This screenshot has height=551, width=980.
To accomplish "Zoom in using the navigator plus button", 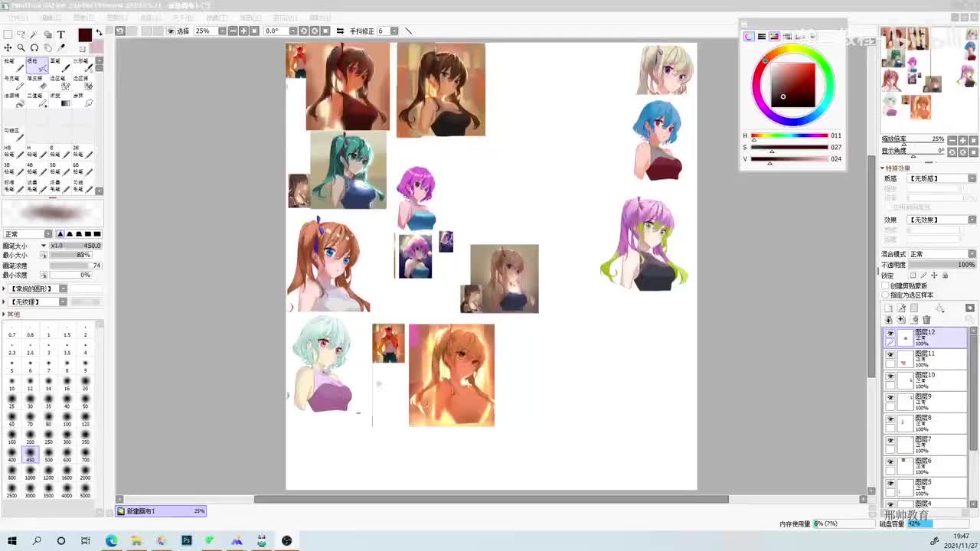I will click(963, 140).
